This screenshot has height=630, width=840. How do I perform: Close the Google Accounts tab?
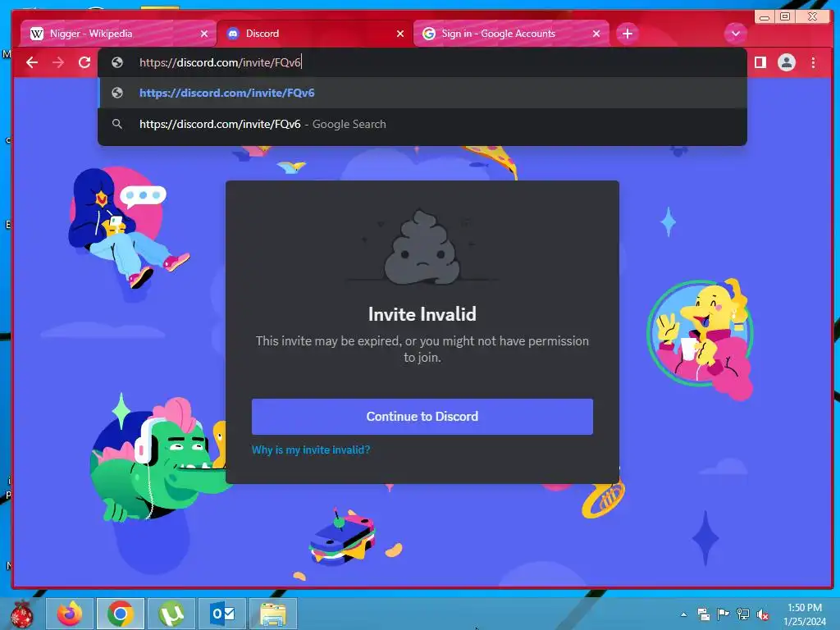click(x=596, y=34)
